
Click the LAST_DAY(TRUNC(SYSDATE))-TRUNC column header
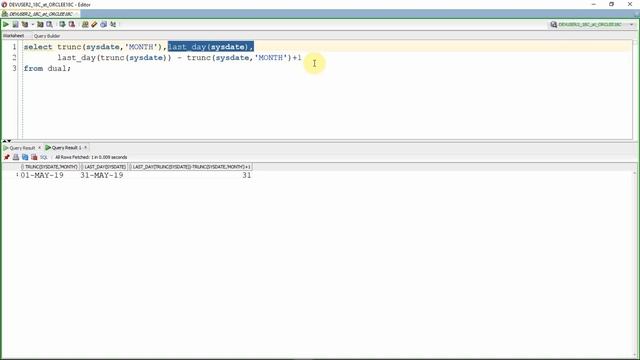[x=191, y=167]
